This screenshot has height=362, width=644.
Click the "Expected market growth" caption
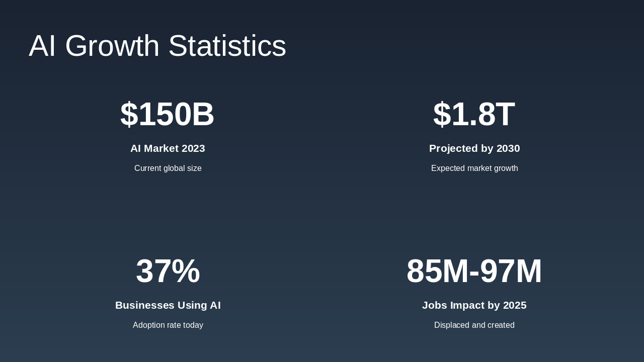pyautogui.click(x=474, y=168)
